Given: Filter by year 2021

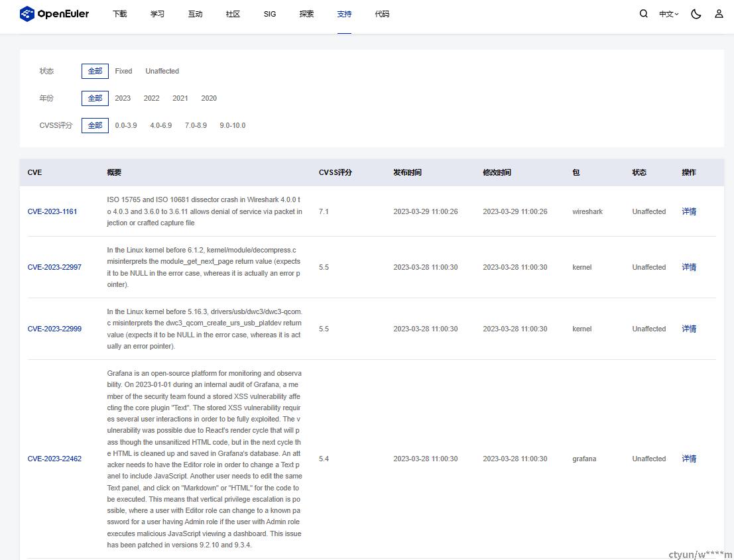Looking at the screenshot, I should 180,98.
